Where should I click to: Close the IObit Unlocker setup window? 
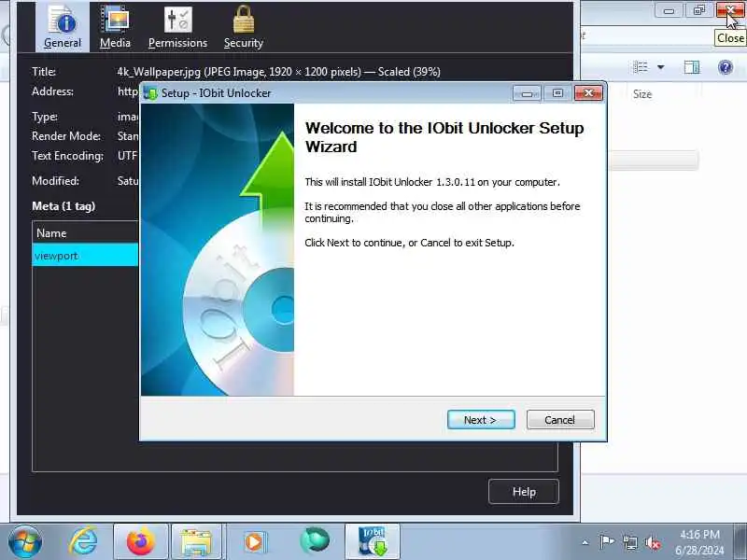tap(588, 93)
